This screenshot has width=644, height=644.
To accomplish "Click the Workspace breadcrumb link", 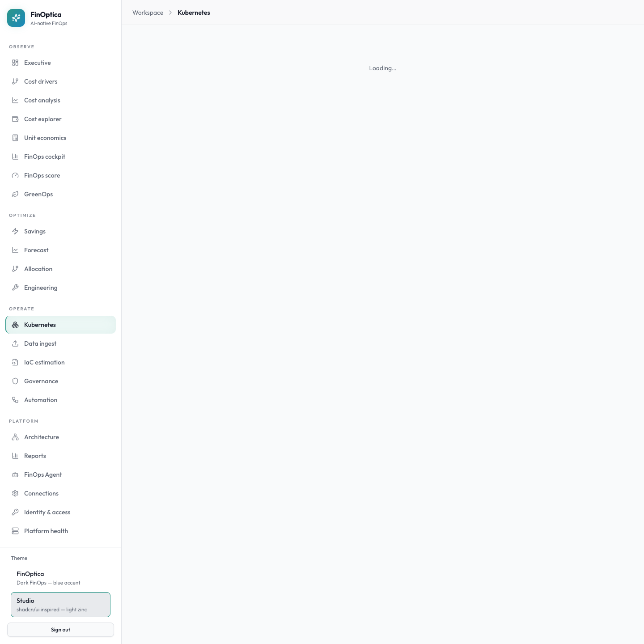I will (148, 13).
